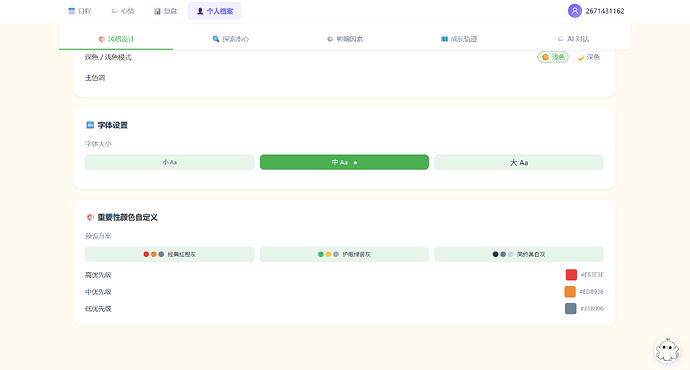The width and height of the screenshot is (690, 370).
Task: Apply the 经典红橙灰 color preset
Action: click(x=169, y=254)
